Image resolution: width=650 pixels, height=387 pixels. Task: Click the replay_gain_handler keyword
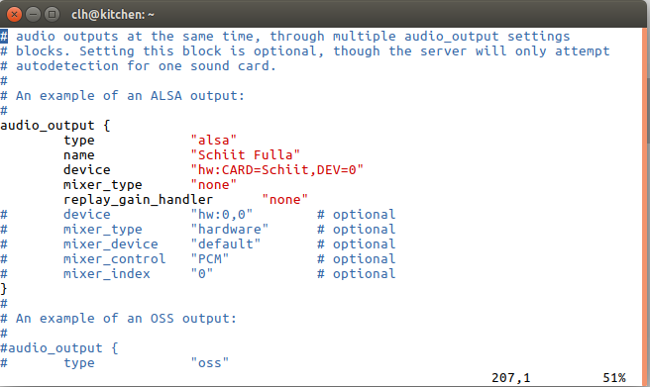pos(138,200)
